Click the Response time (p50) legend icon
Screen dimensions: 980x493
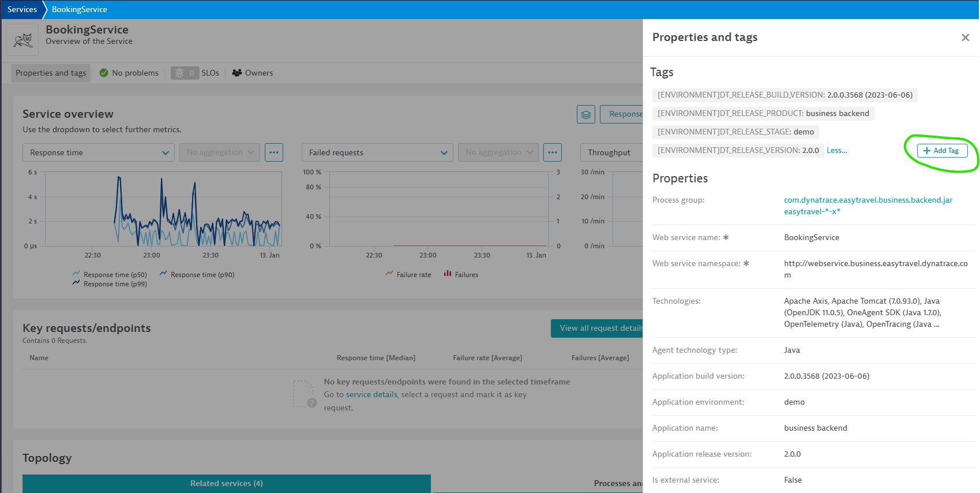pyautogui.click(x=76, y=273)
